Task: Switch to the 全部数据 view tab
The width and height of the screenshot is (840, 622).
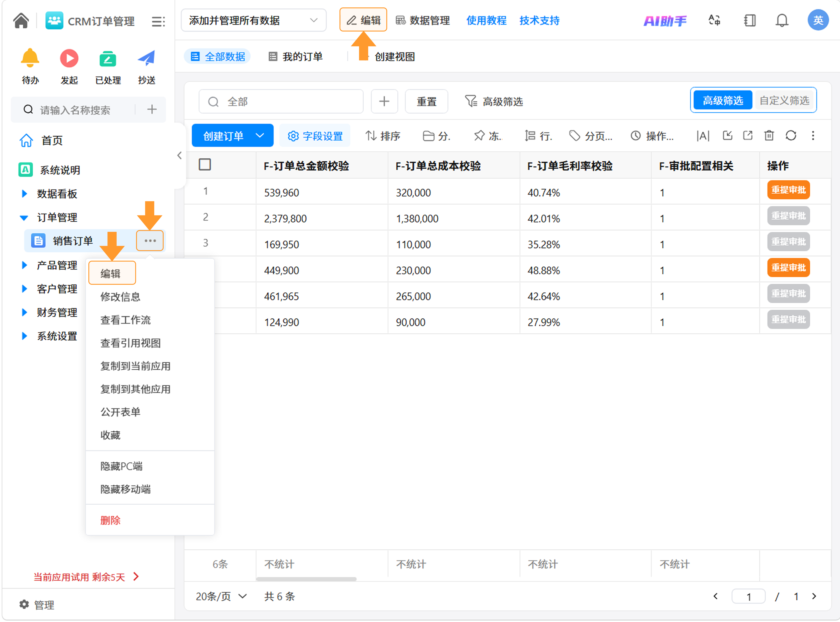Action: 217,56
